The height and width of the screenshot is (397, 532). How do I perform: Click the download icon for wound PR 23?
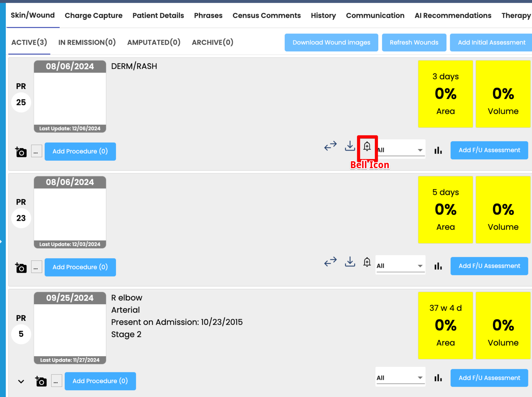350,262
